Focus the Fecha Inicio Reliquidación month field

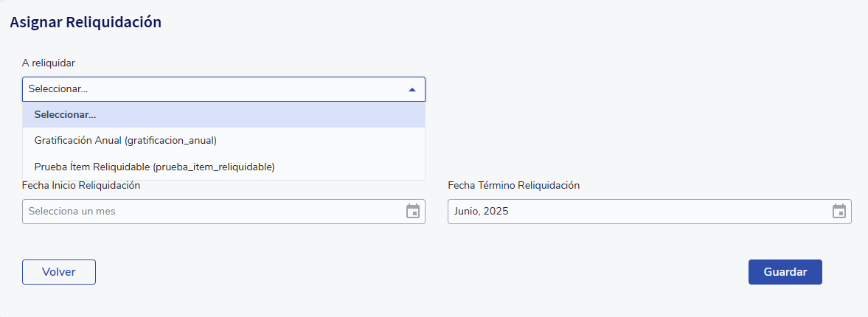(223, 212)
